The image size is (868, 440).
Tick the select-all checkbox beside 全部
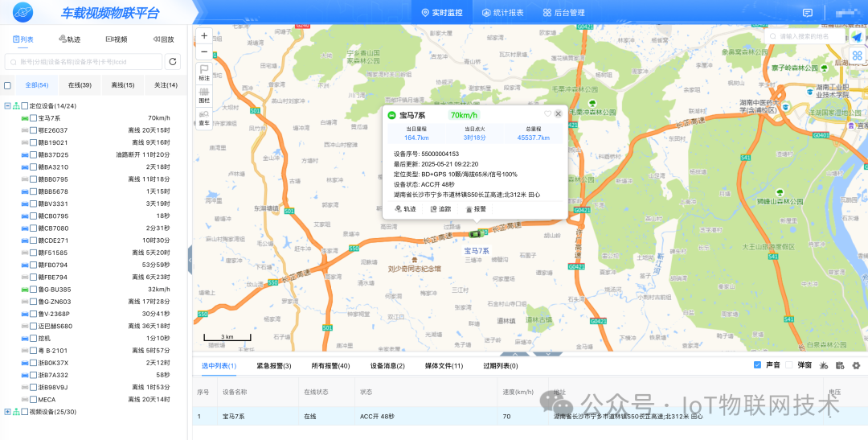(x=7, y=85)
